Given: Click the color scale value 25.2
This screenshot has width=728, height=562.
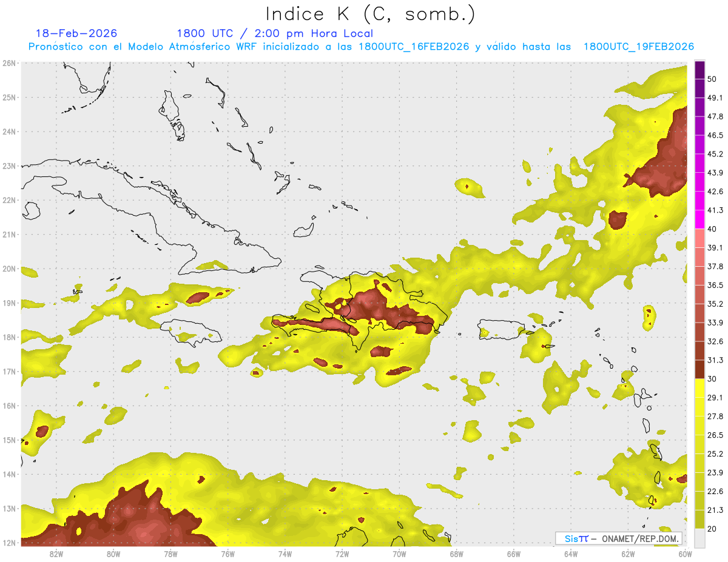Looking at the screenshot, I should pos(715,454).
